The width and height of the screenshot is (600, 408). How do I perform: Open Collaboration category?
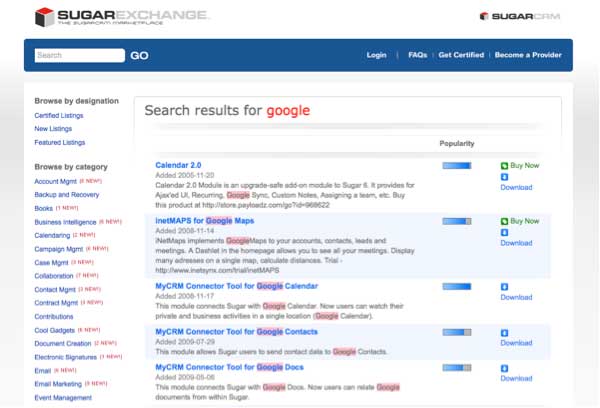tap(54, 276)
